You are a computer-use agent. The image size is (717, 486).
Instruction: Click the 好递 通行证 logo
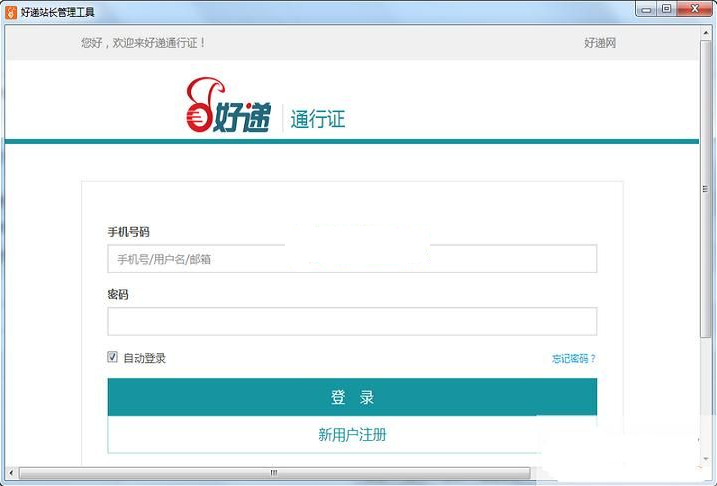click(266, 106)
